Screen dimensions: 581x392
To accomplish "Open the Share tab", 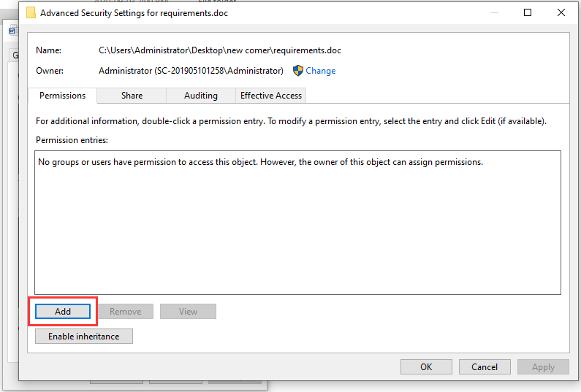I will pyautogui.click(x=132, y=96).
